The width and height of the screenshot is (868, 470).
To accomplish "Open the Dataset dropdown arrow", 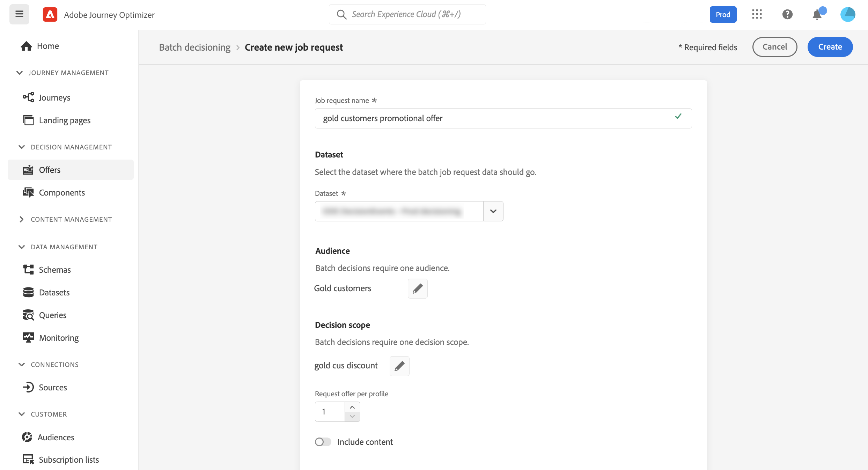I will pyautogui.click(x=493, y=211).
